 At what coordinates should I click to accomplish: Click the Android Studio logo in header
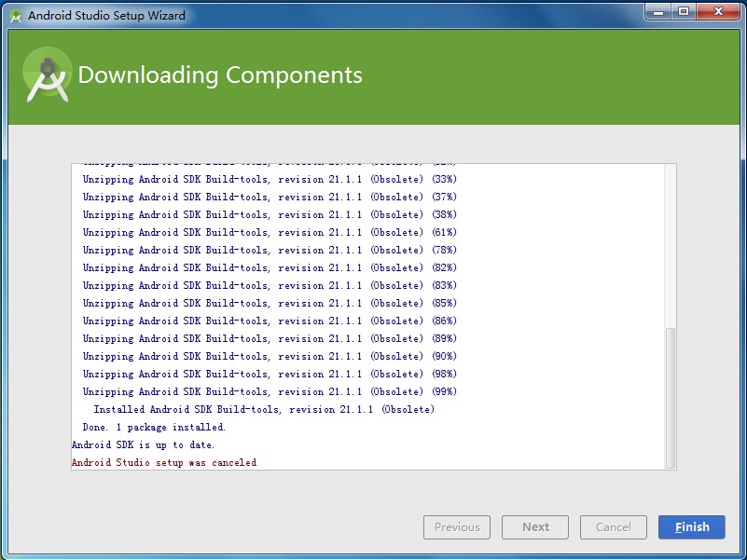coord(48,75)
